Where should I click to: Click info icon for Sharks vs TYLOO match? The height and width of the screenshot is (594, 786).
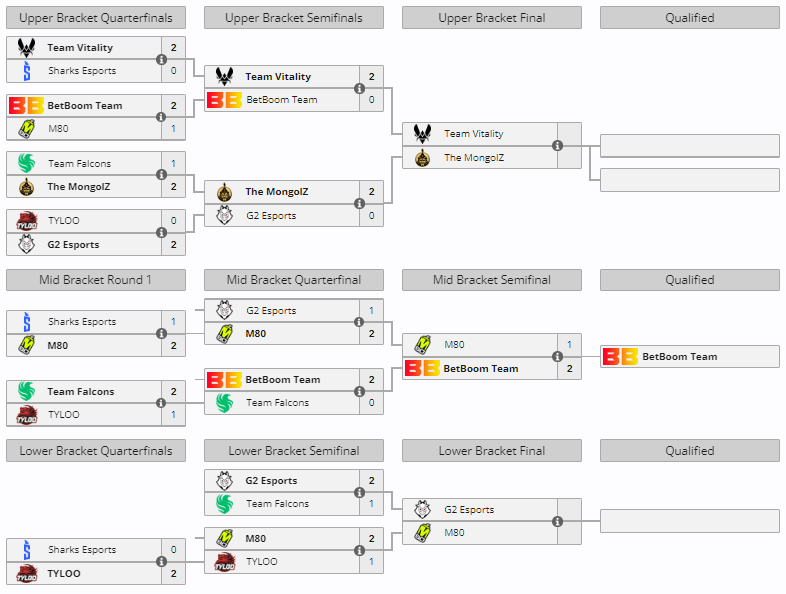point(162,562)
